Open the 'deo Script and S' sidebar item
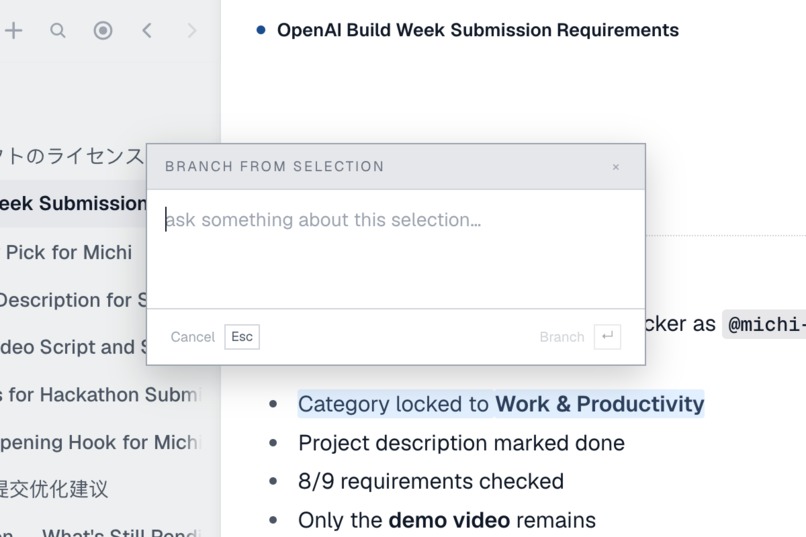Viewport: 806px width, 537px height. click(x=73, y=347)
